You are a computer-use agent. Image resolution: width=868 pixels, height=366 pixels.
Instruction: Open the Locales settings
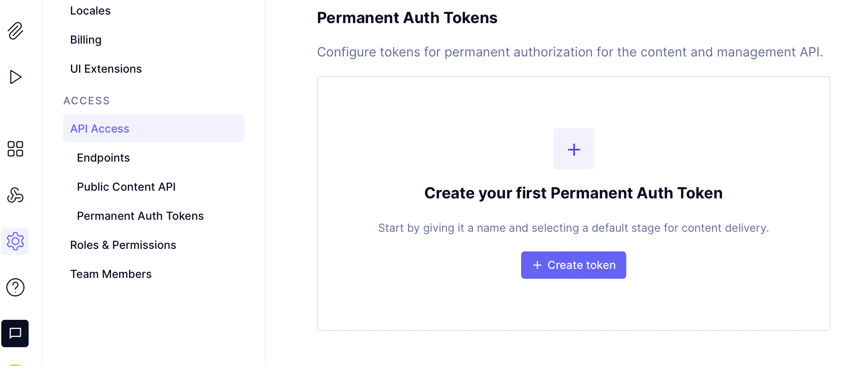90,10
